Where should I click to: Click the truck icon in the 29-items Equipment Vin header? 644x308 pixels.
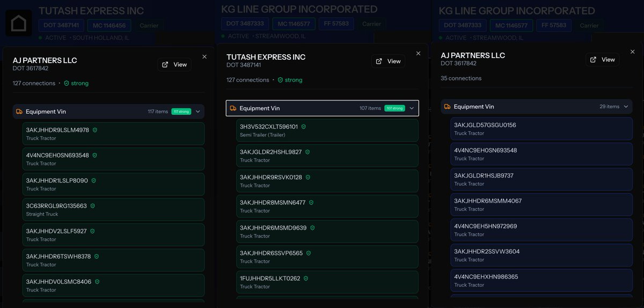pos(448,106)
